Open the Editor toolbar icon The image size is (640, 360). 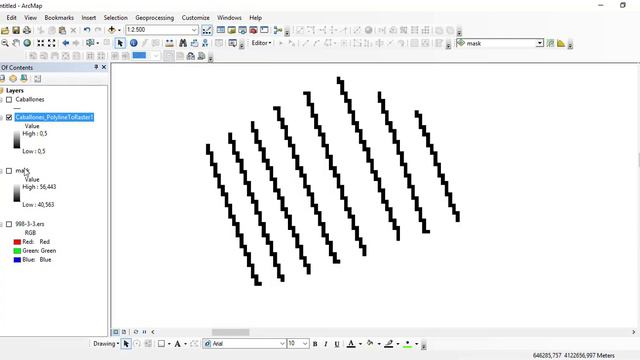tap(207, 30)
